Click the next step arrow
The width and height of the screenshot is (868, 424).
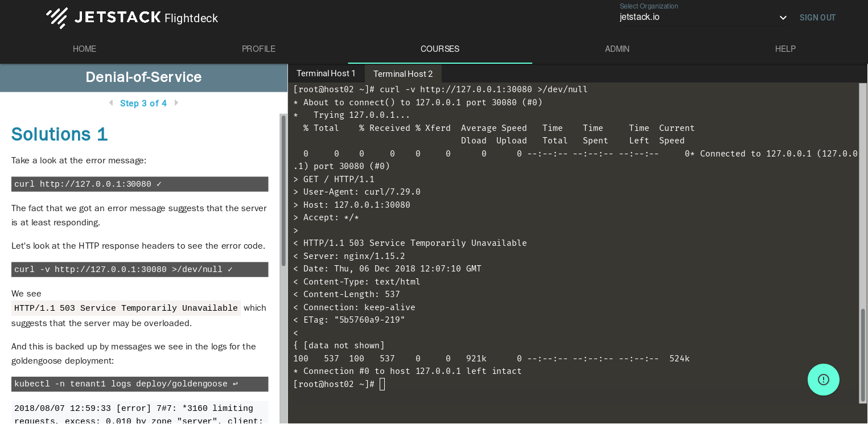176,103
